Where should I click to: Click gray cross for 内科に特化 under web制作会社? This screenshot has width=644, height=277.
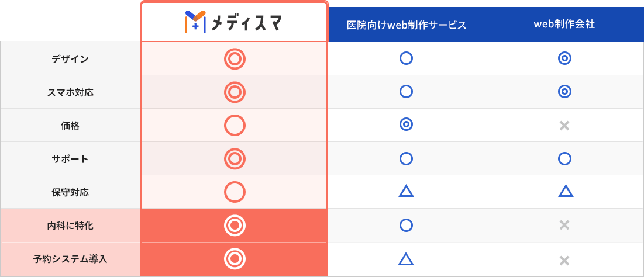coord(564,225)
